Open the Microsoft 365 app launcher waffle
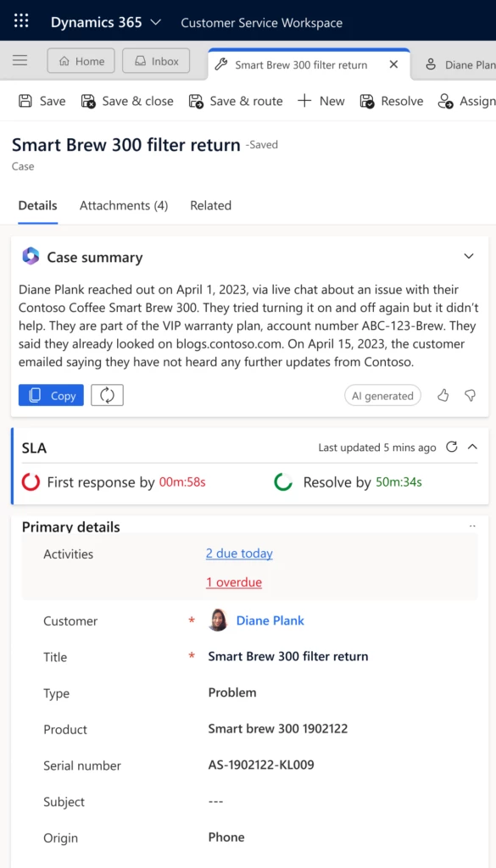The height and width of the screenshot is (868, 496). [20, 21]
